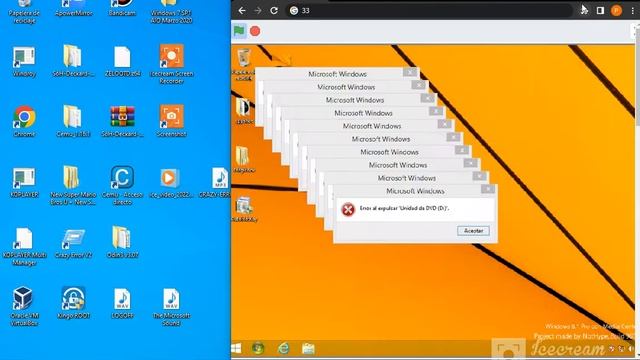Click the recycle bin on simulated desktop

point(244,63)
